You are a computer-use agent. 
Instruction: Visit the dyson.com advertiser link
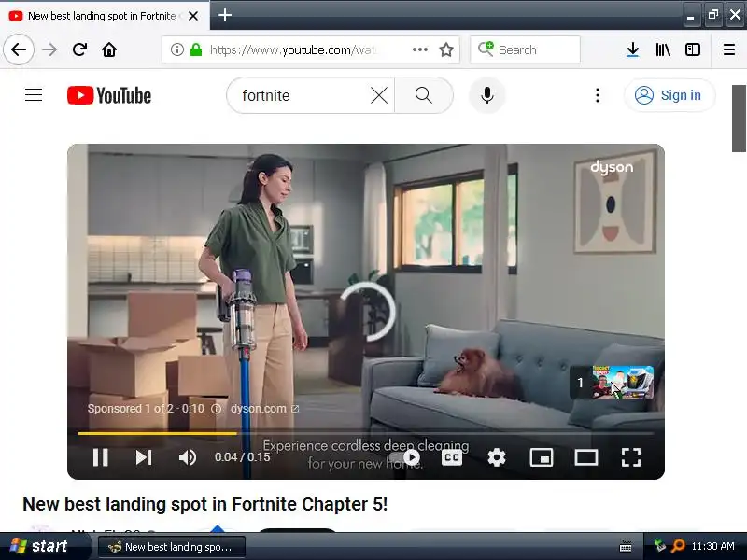click(264, 409)
